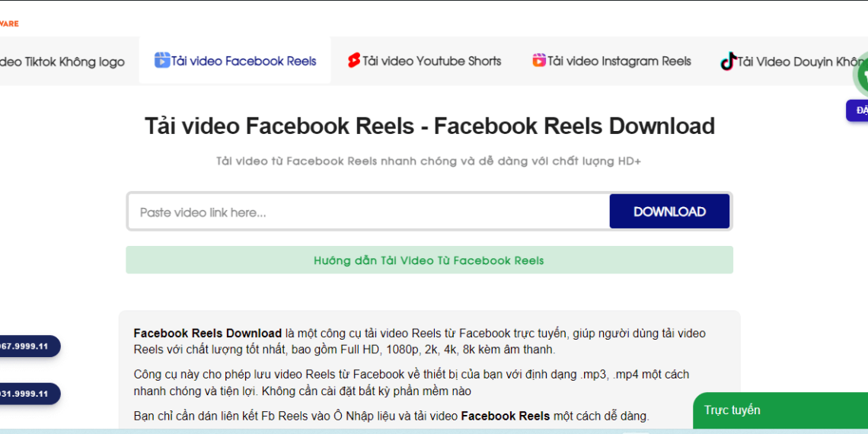Screen dimensions: 868x434
Task: Click the orange logo text top left
Action: point(9,24)
